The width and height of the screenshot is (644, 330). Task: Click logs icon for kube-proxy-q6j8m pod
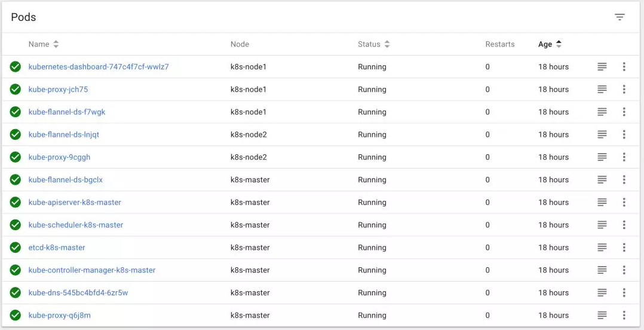pos(602,315)
